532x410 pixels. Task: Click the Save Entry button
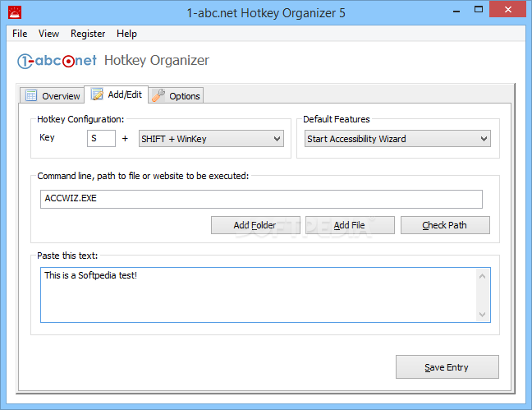coord(447,366)
